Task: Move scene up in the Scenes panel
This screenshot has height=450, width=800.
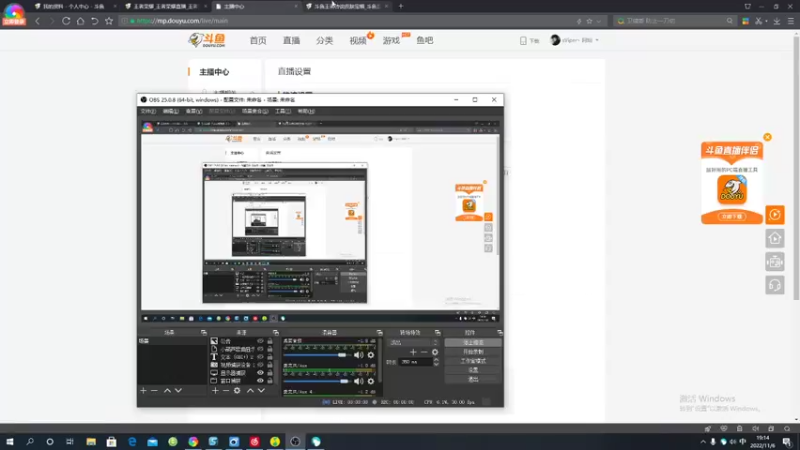Action: (167, 390)
